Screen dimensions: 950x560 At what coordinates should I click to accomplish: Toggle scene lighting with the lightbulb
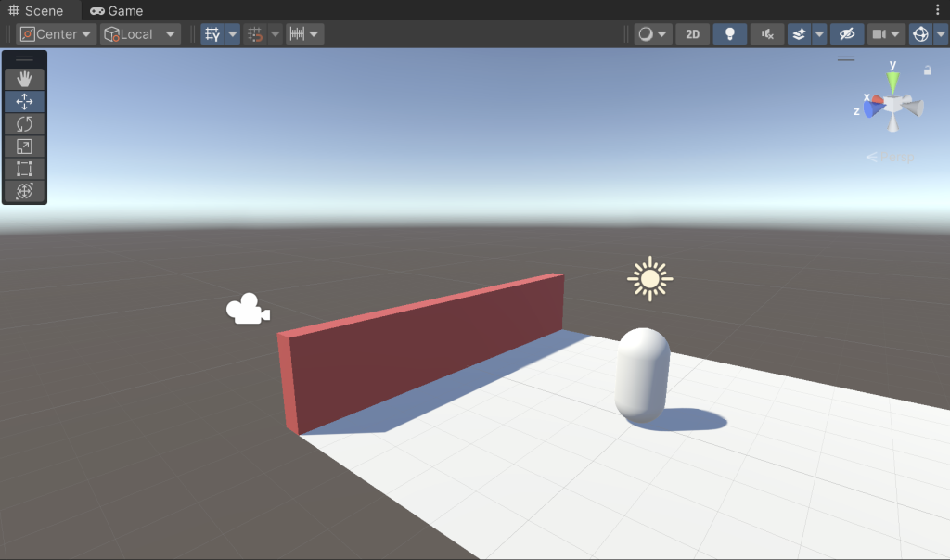tap(730, 34)
